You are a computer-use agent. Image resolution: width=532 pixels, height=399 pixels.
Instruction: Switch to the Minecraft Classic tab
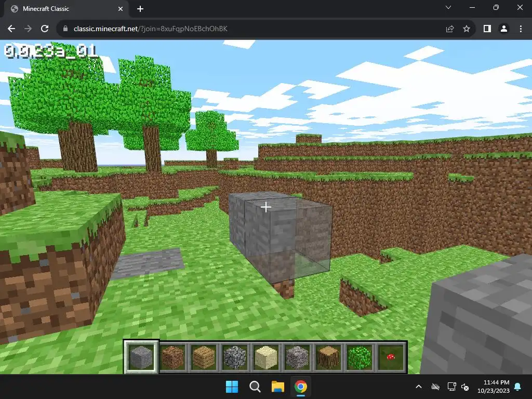(x=66, y=9)
